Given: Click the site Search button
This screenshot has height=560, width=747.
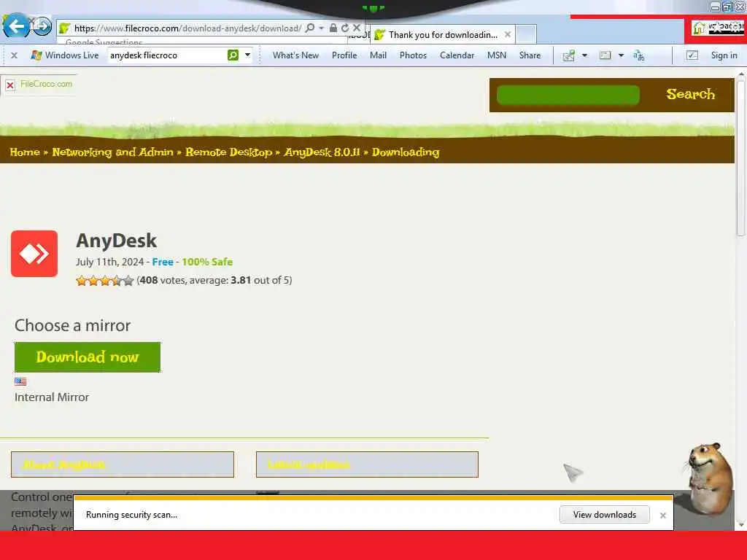Looking at the screenshot, I should click(x=690, y=94).
